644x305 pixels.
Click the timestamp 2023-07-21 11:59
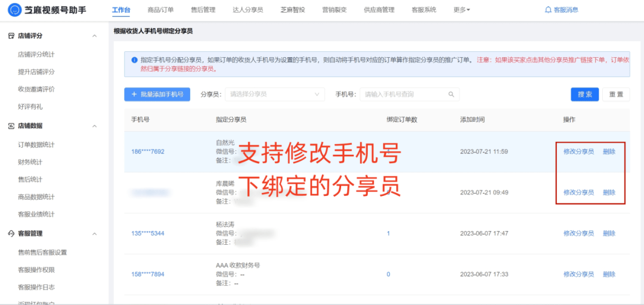pyautogui.click(x=484, y=151)
